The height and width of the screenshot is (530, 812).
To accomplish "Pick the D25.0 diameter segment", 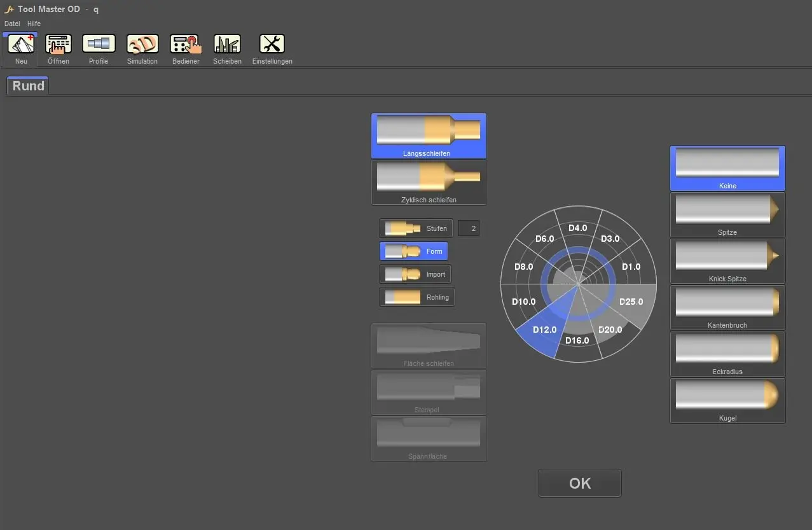I will tap(631, 302).
